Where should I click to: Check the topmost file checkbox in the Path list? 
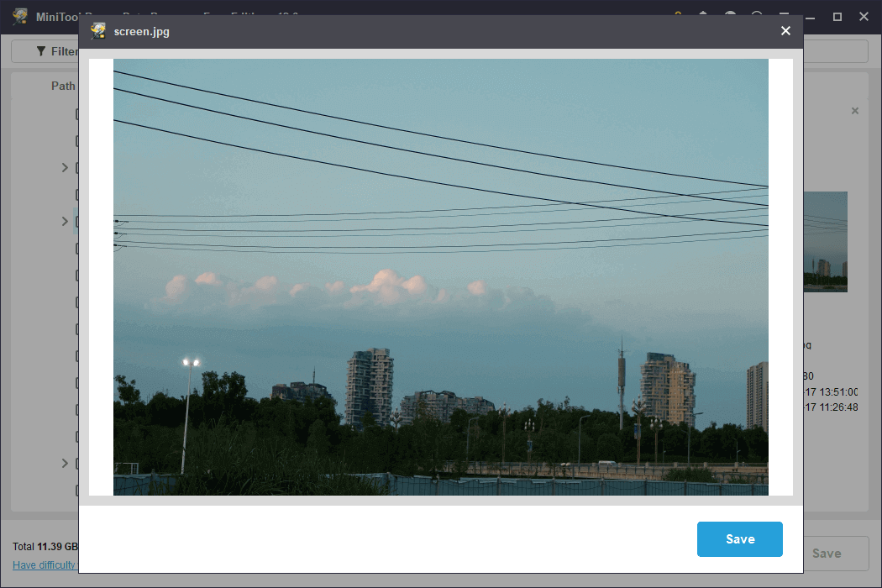coord(77,113)
